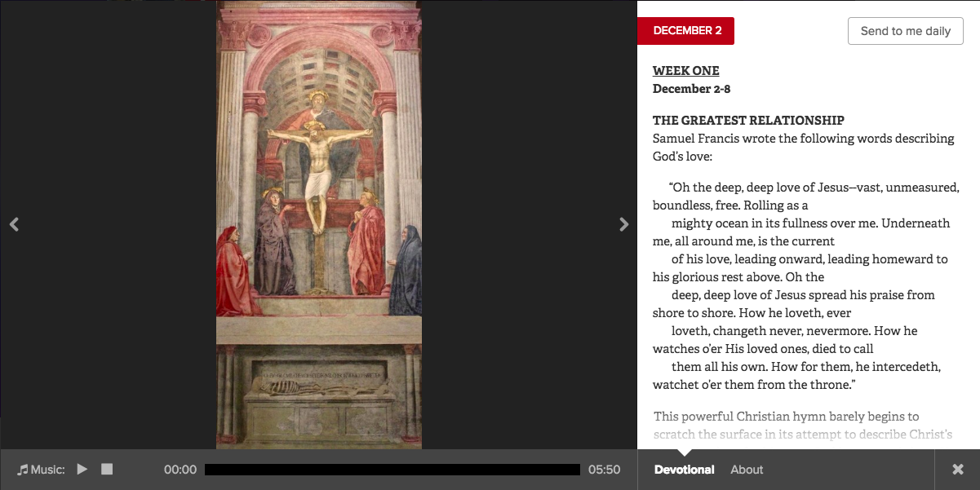Click the music note icon
The width and height of the screenshot is (980, 490).
click(23, 470)
